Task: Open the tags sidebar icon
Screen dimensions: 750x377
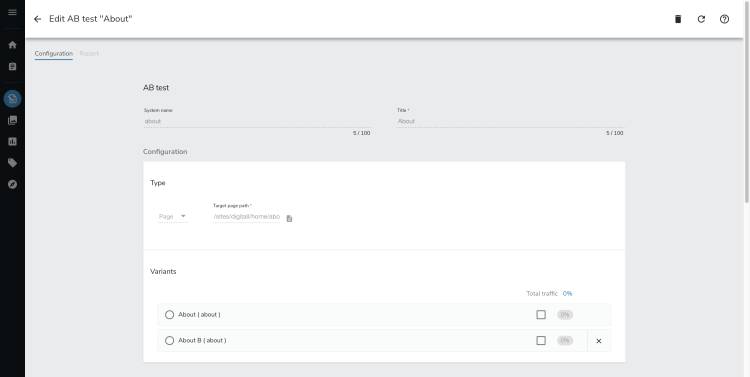Action: click(x=12, y=163)
